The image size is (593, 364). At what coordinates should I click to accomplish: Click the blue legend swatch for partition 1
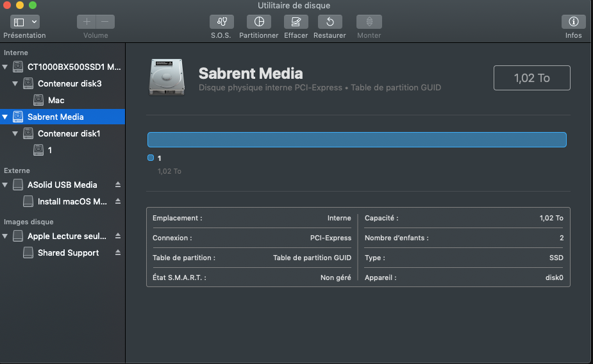point(151,158)
